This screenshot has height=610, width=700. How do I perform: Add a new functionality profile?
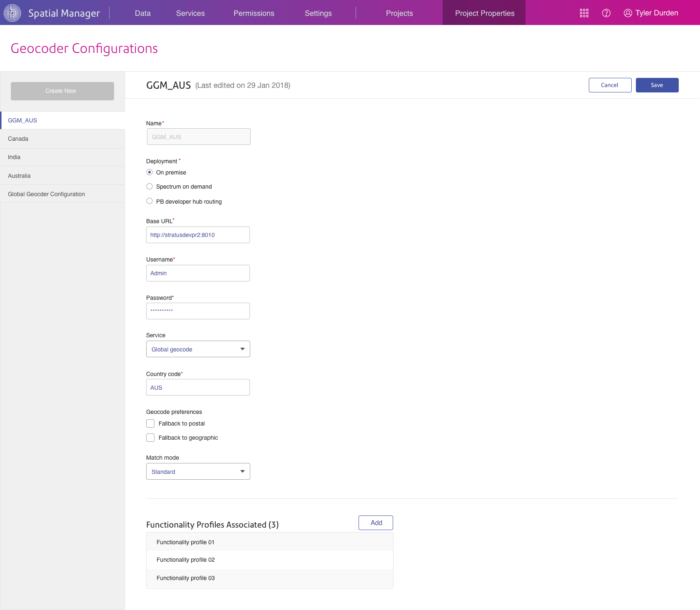(x=375, y=523)
